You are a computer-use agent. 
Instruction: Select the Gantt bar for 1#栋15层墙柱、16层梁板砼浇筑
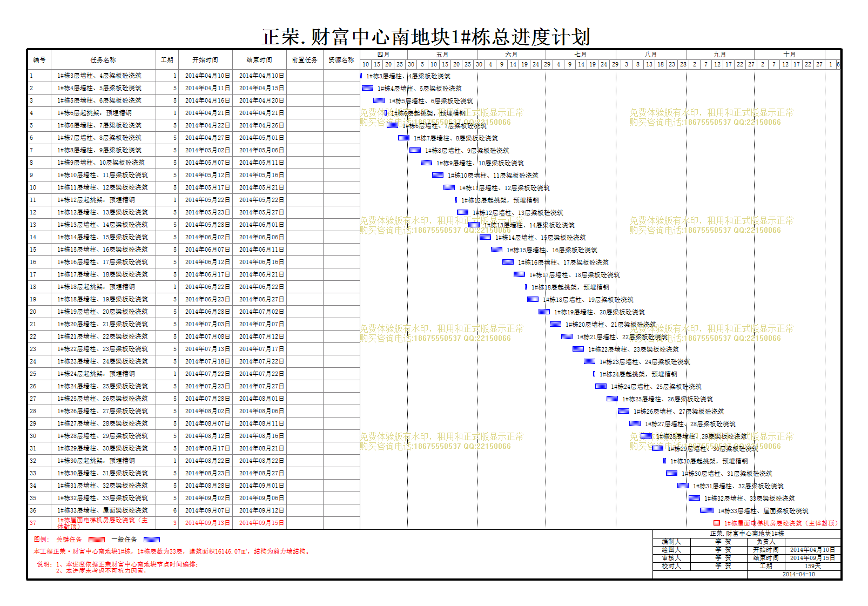pos(496,250)
